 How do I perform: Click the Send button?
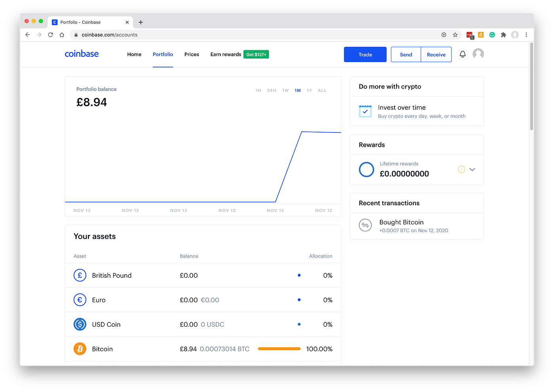pyautogui.click(x=406, y=55)
